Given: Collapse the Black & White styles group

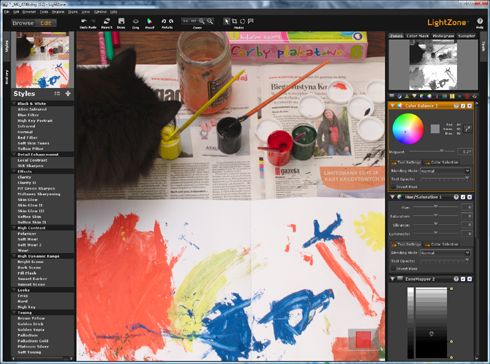Looking at the screenshot, I should click(14, 104).
